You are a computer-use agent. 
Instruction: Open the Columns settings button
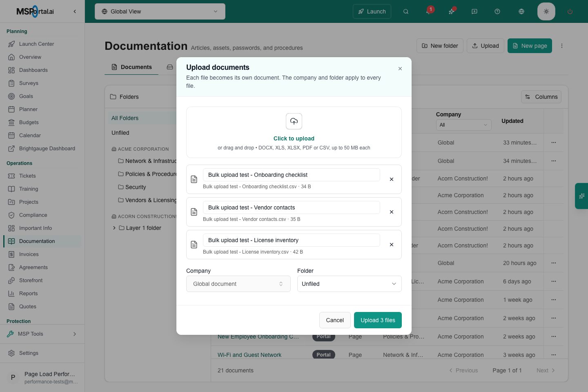click(541, 97)
